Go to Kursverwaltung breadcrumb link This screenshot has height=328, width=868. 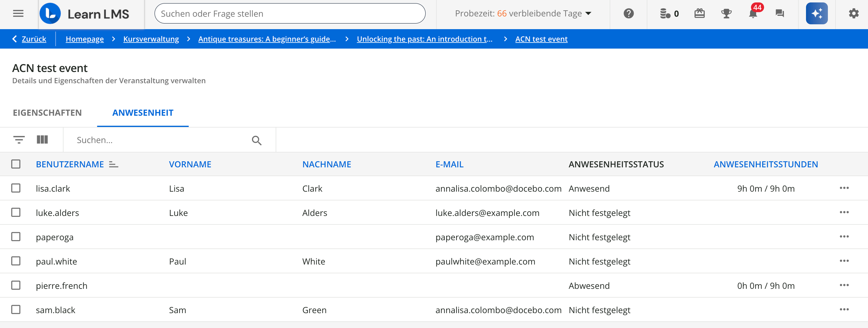tap(151, 39)
